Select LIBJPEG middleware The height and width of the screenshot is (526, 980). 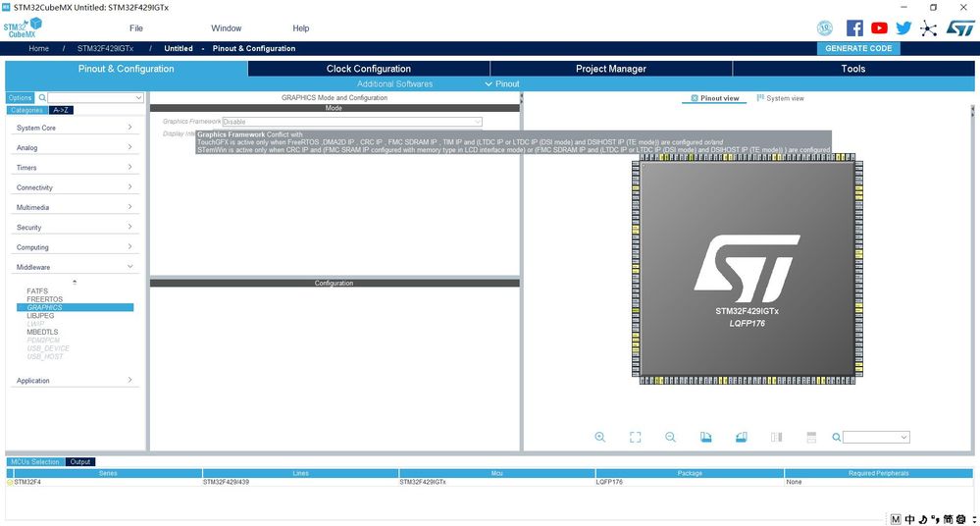[40, 315]
